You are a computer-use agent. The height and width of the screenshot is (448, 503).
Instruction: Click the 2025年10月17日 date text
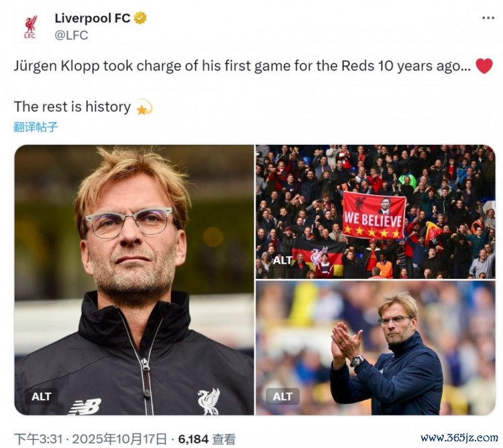[119, 439]
